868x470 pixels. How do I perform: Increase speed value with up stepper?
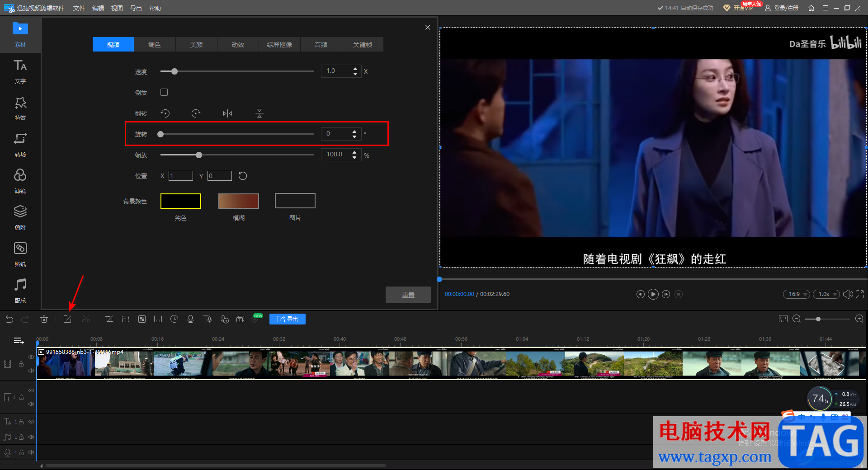pyautogui.click(x=355, y=69)
